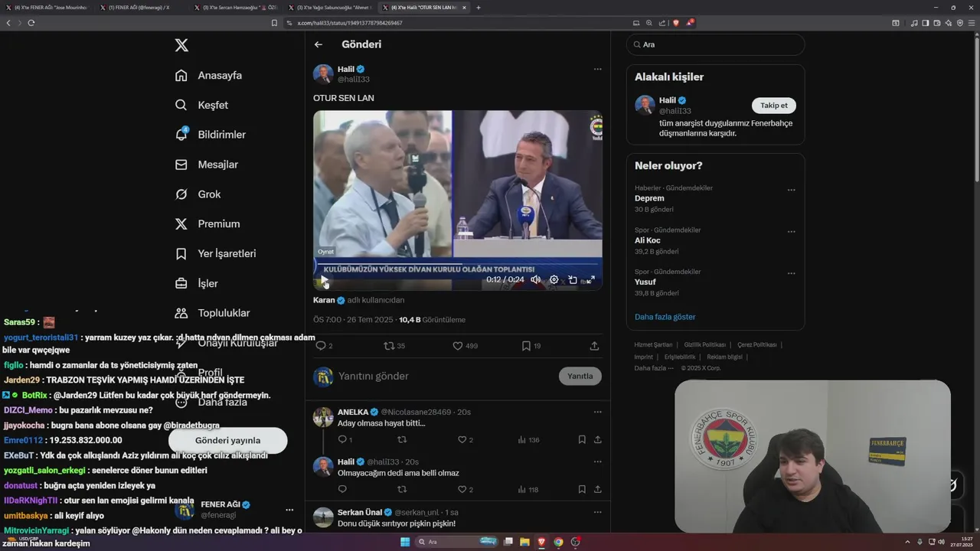Open browser hamburger menu
The height and width of the screenshot is (551, 980).
pos(972,23)
